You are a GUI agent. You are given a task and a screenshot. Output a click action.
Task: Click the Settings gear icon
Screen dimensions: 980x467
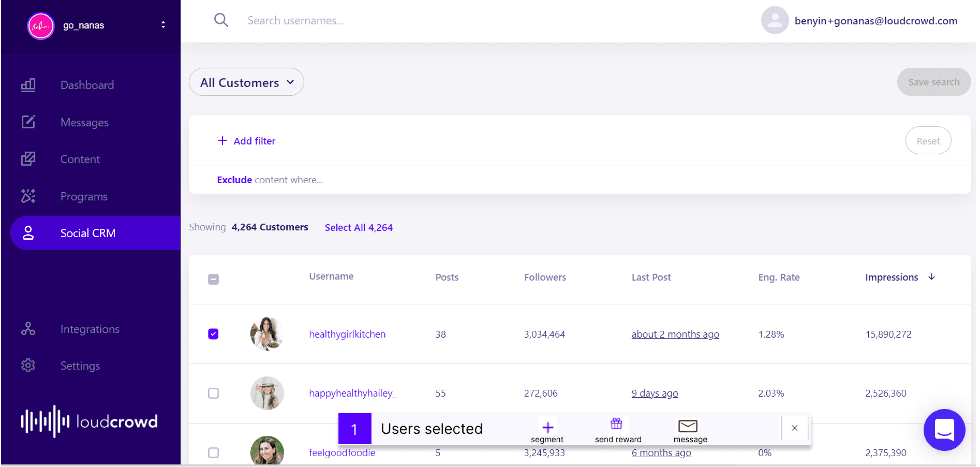point(28,365)
